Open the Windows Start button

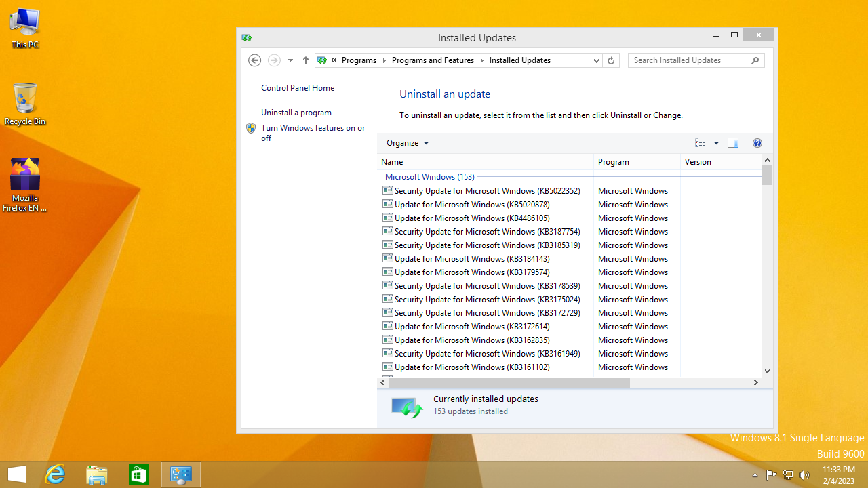(x=17, y=474)
